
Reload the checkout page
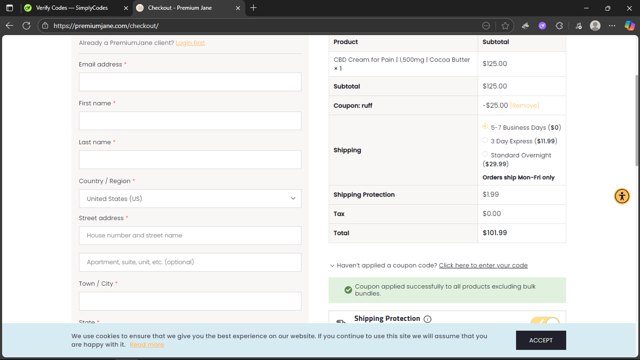(27, 26)
